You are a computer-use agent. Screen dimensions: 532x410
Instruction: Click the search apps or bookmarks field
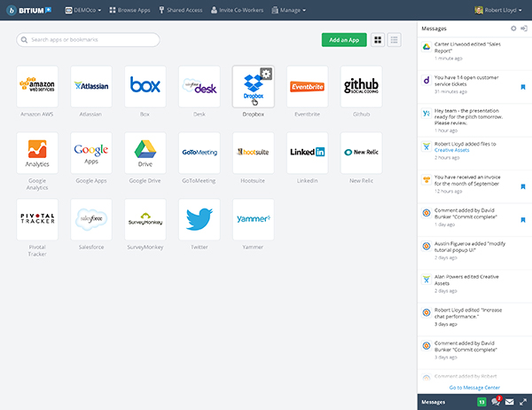(x=88, y=40)
